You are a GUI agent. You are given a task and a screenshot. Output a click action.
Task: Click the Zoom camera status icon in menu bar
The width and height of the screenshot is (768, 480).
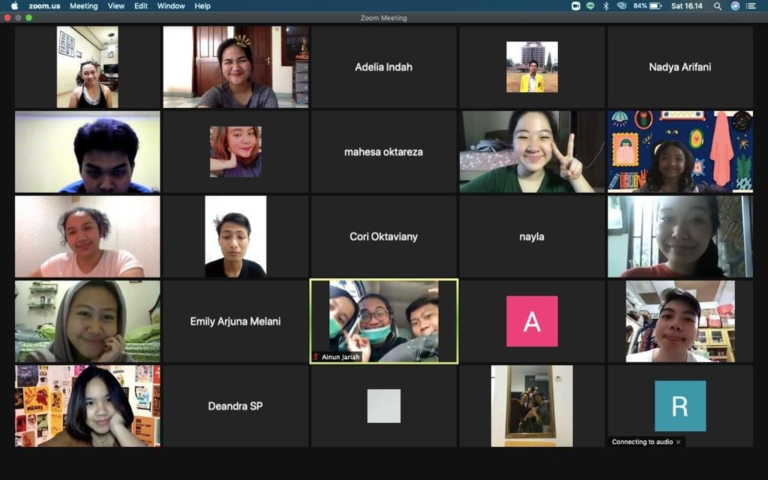point(576,6)
